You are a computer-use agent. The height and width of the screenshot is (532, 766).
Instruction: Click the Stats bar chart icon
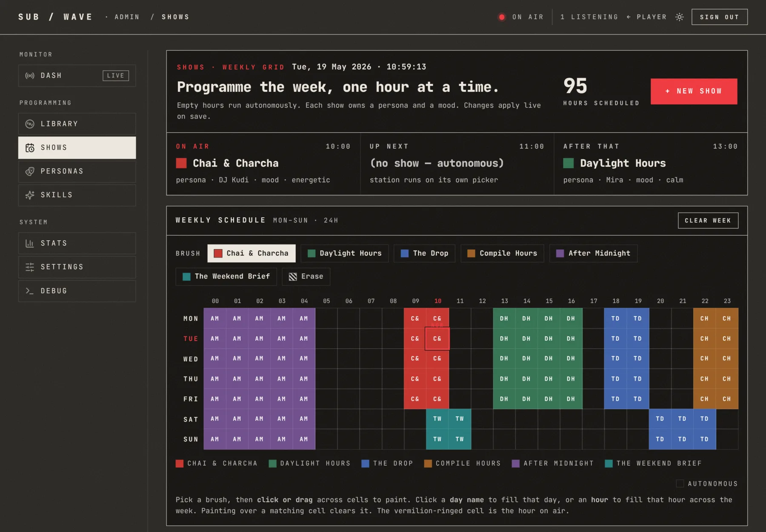tap(30, 243)
